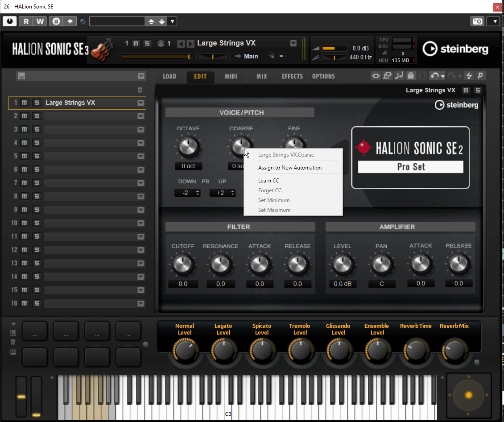504x422 pixels.
Task: Click the keyboard icon beside the trigger pads
Action: coord(13,352)
